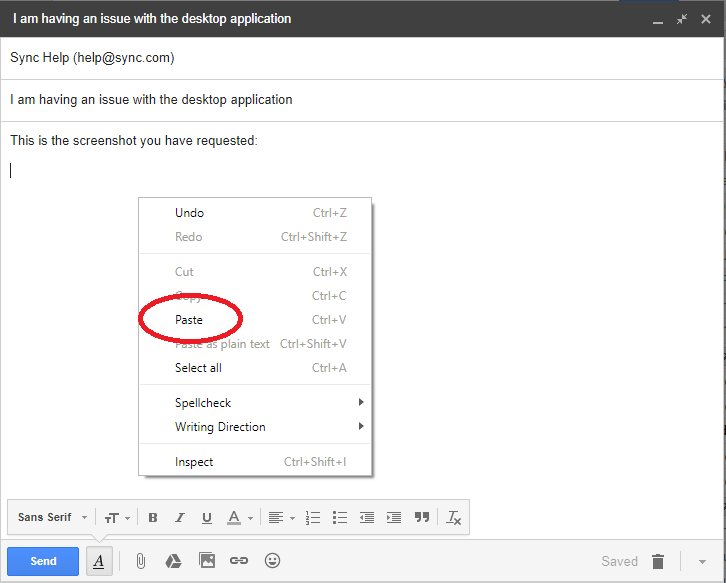The width and height of the screenshot is (726, 583).
Task: Expand the text alignment options
Action: coord(281,517)
